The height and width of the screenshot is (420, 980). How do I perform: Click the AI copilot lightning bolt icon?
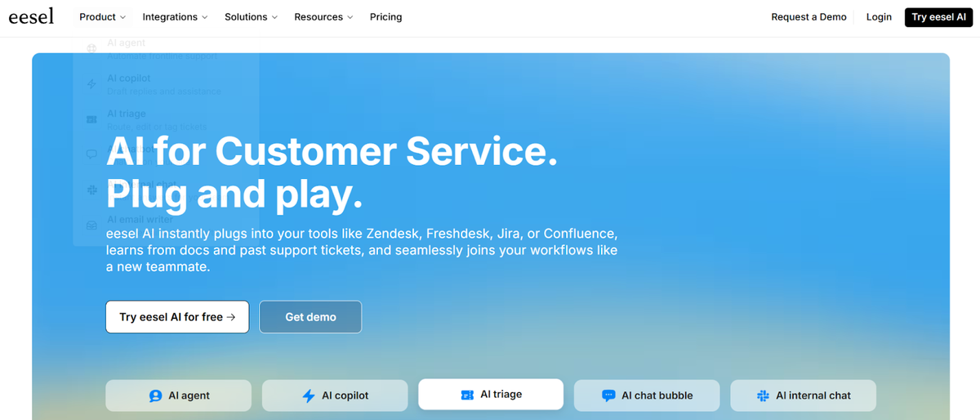pyautogui.click(x=309, y=395)
